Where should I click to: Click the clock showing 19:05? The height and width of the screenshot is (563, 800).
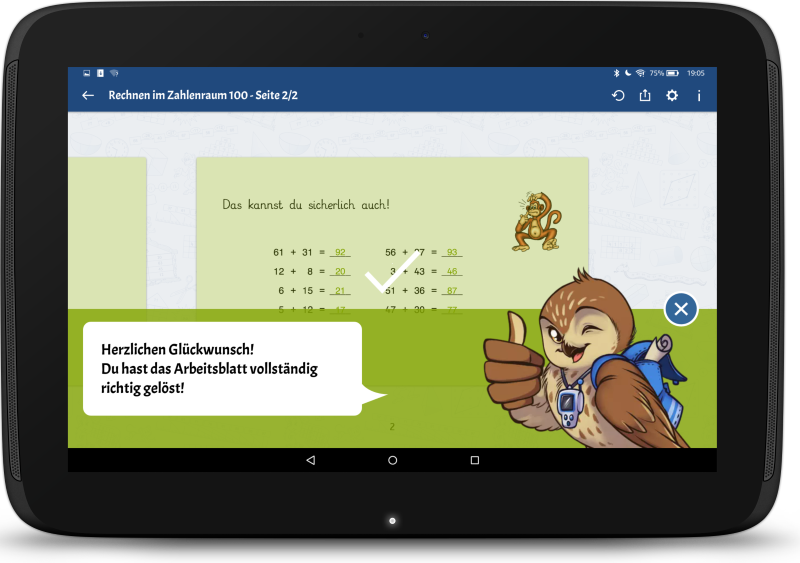[x=695, y=73]
